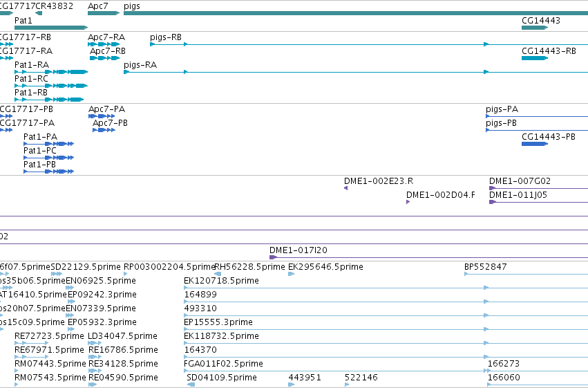Click the 493310 alignment label
588x388 pixels.
tap(200, 308)
